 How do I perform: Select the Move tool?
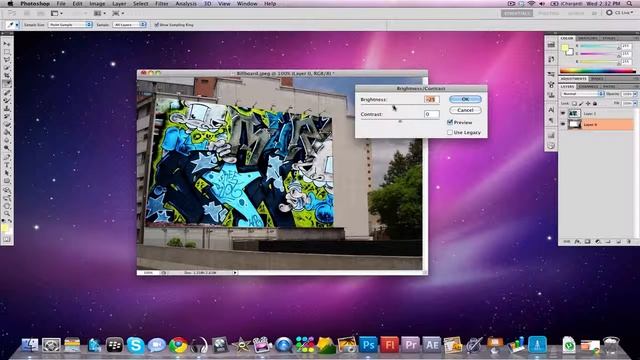click(x=7, y=44)
